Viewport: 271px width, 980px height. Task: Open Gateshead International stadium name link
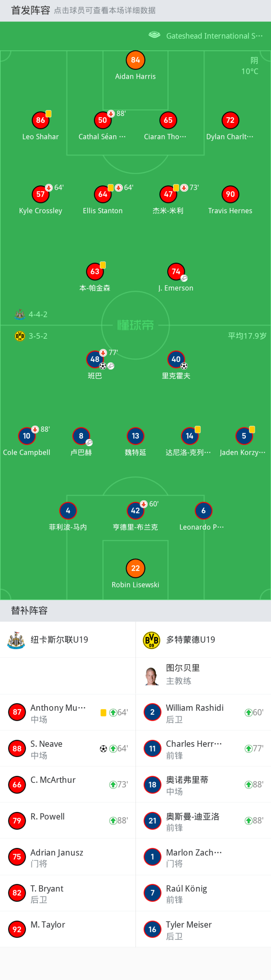pyautogui.click(x=215, y=36)
